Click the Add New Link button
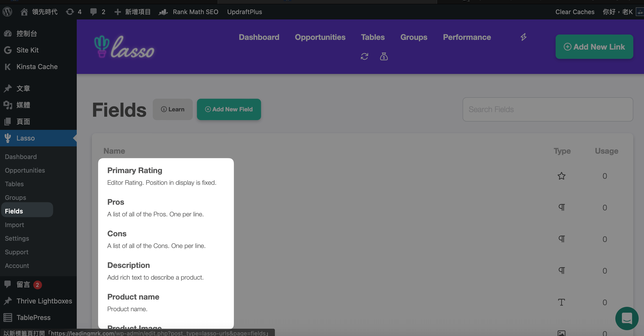The width and height of the screenshot is (644, 336). 594,47
